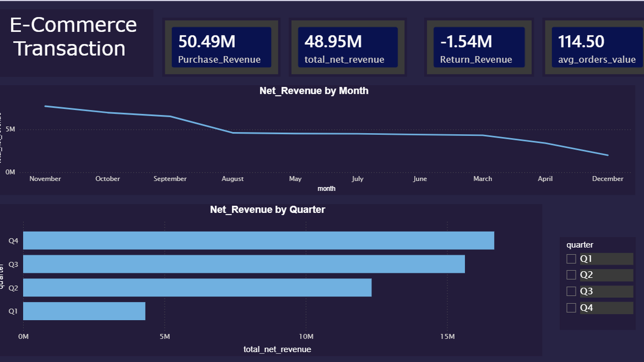Image resolution: width=644 pixels, height=362 pixels.
Task: Check the Q3 quarter slicer checkbox
Action: pos(571,291)
